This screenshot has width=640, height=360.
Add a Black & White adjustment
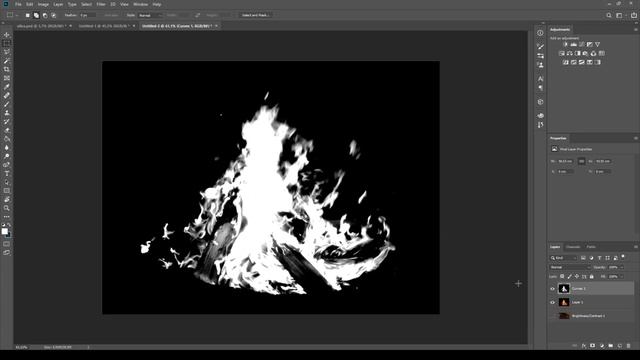click(x=578, y=53)
